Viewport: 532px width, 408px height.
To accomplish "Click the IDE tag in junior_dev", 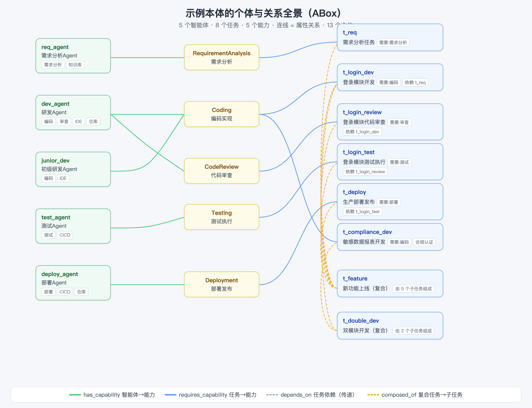I will point(63,178).
